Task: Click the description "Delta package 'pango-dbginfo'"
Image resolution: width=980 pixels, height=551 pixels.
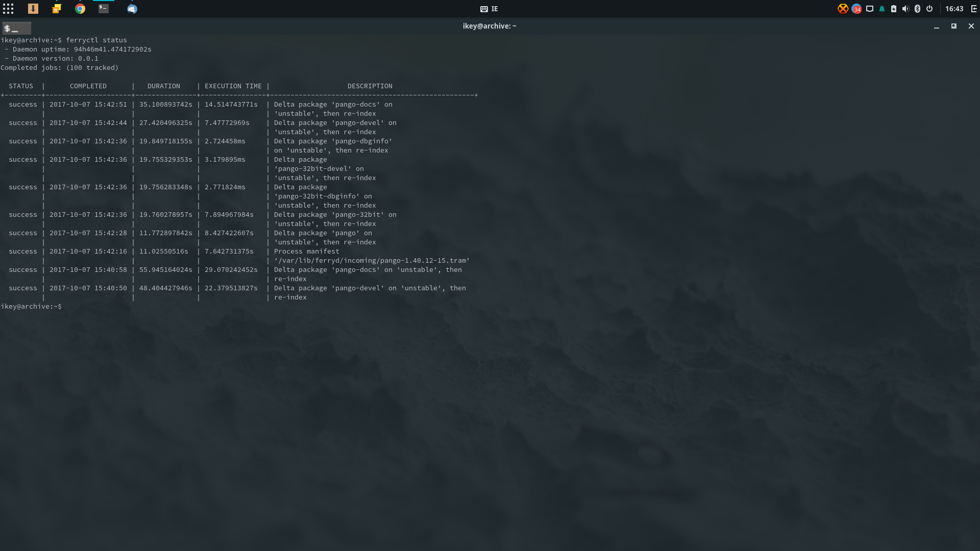Action: tap(333, 141)
